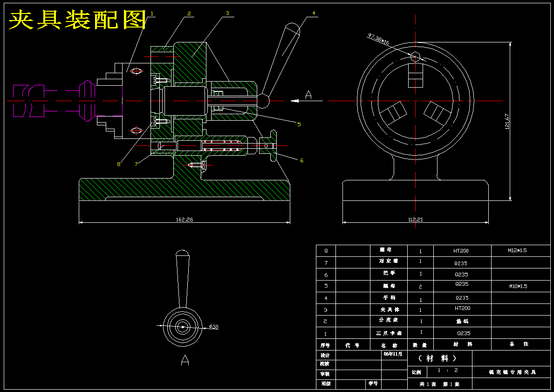Select balloon number 1 on the assembly view
The height and width of the screenshot is (392, 554).
click(152, 14)
